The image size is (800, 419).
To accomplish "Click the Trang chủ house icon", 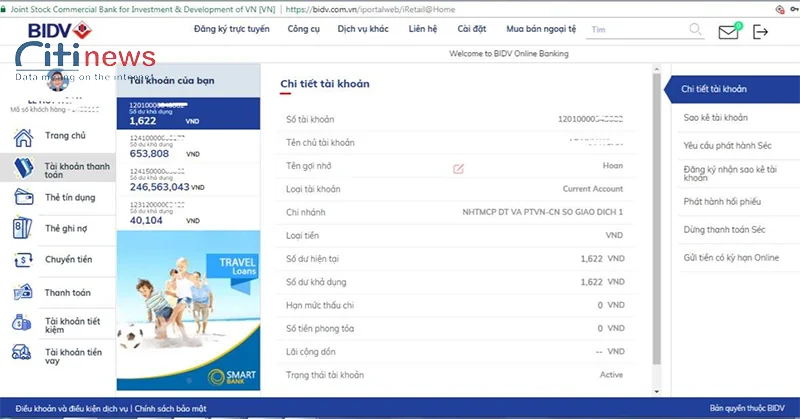I will click(x=23, y=138).
